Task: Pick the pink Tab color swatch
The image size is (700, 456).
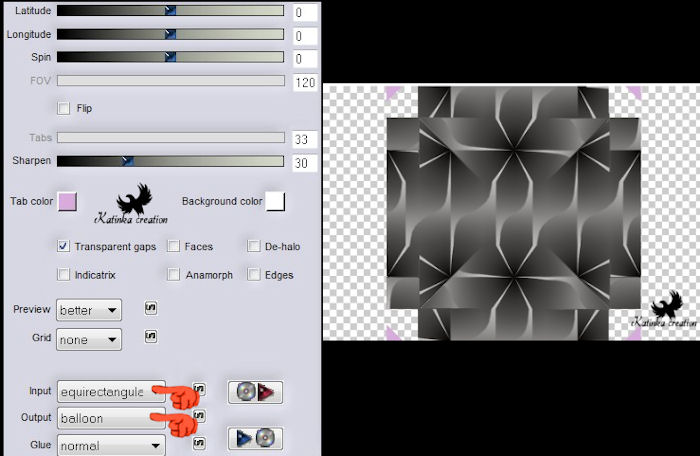Action: tap(68, 202)
